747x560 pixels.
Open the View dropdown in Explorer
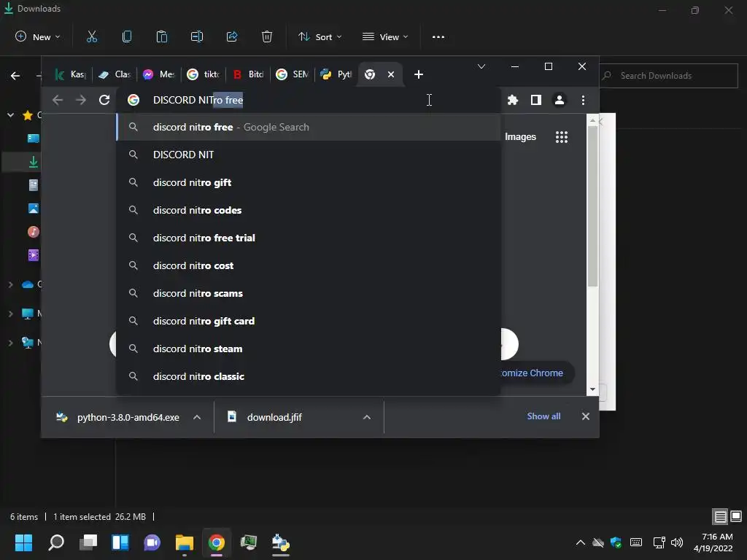tap(385, 36)
